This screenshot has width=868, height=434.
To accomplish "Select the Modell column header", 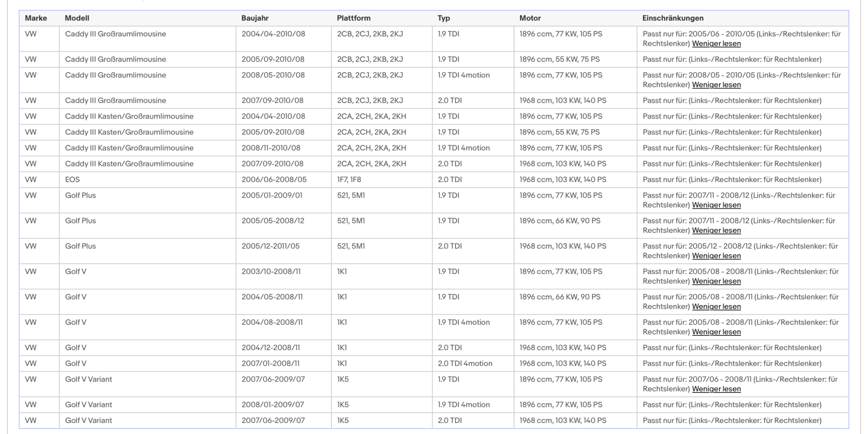I will (77, 18).
